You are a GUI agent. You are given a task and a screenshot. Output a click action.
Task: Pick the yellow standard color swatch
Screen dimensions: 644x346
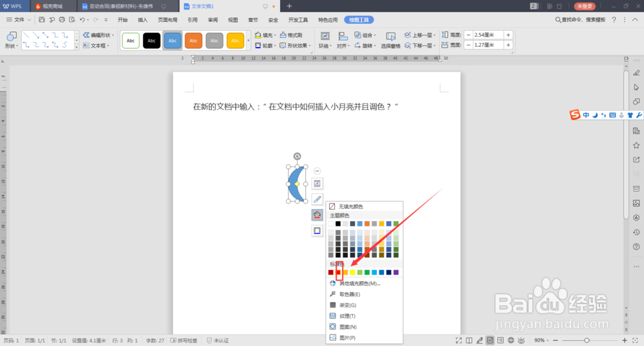click(352, 272)
